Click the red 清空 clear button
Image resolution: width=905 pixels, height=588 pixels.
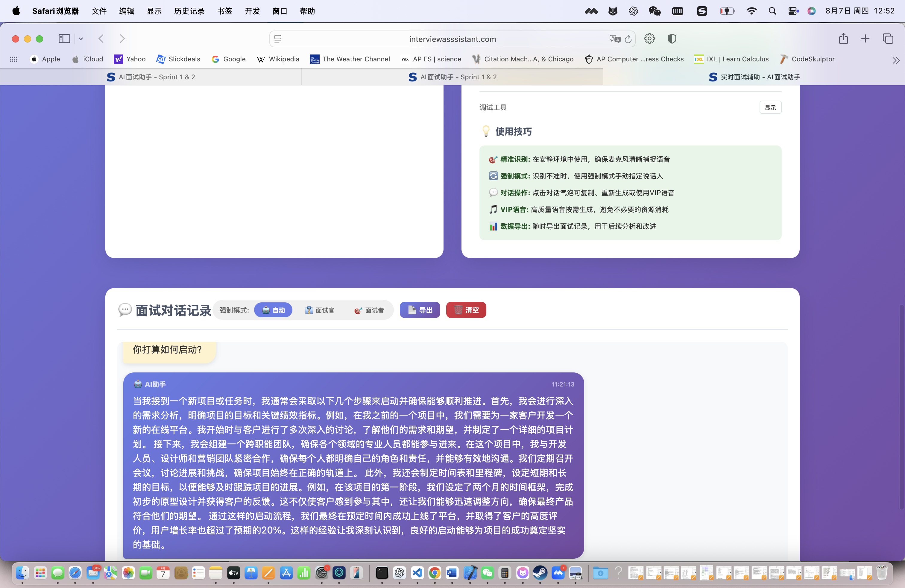click(x=466, y=310)
